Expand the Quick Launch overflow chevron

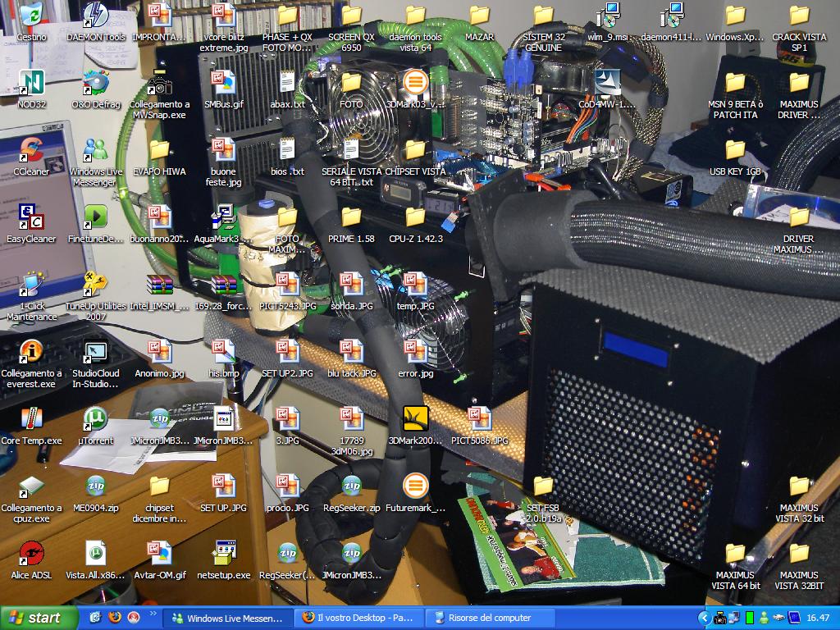pyautogui.click(x=153, y=614)
